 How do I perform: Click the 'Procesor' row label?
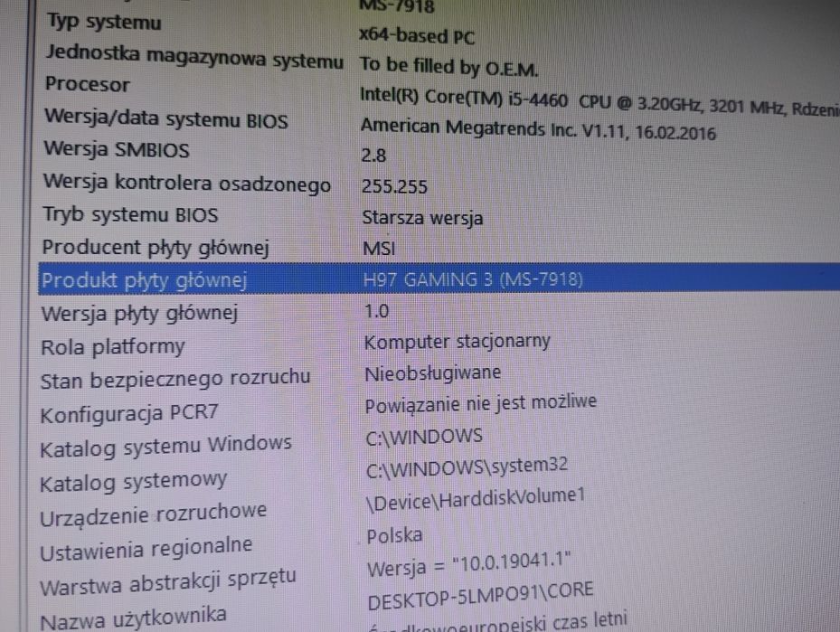pyautogui.click(x=88, y=84)
